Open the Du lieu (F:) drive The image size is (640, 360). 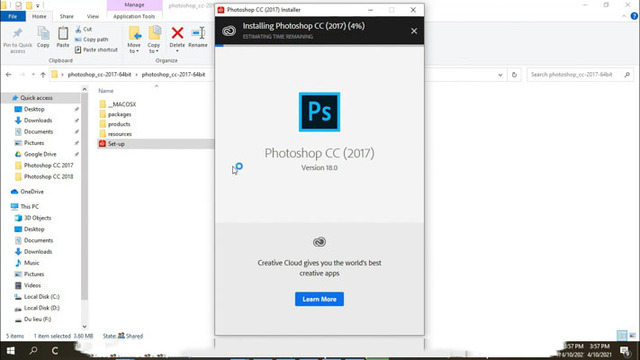pyautogui.click(x=37, y=319)
